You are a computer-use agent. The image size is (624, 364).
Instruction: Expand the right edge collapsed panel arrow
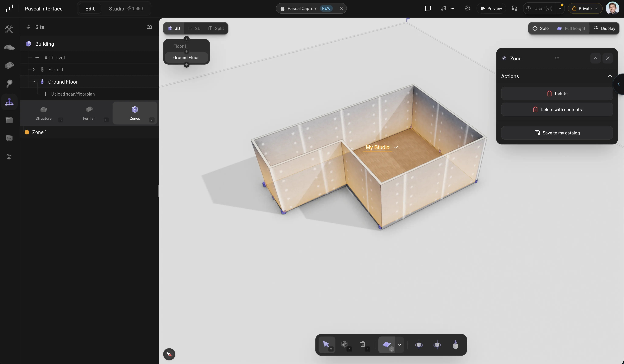[x=619, y=84]
